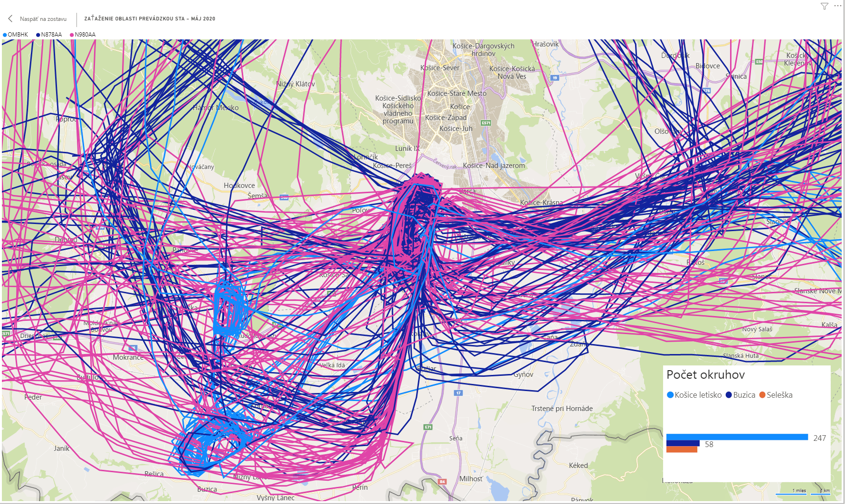
Task: Click the pink N980AA legend dot
Action: point(72,35)
